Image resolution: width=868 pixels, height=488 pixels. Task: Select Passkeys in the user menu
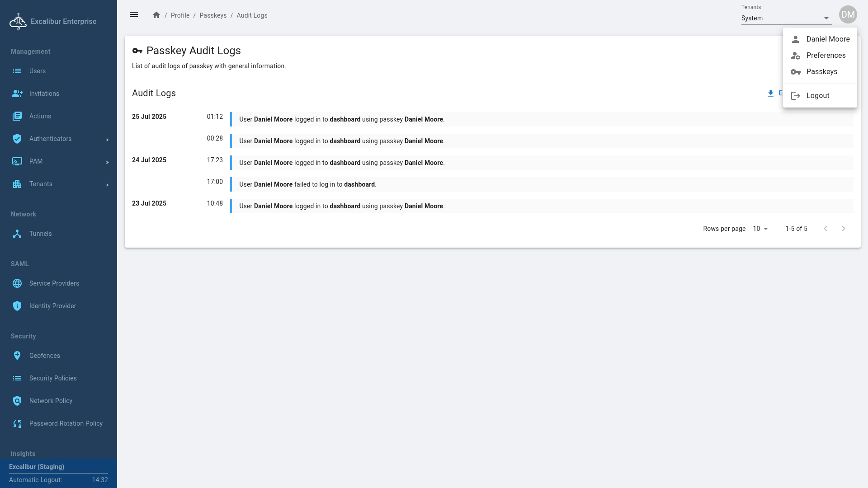click(x=821, y=71)
